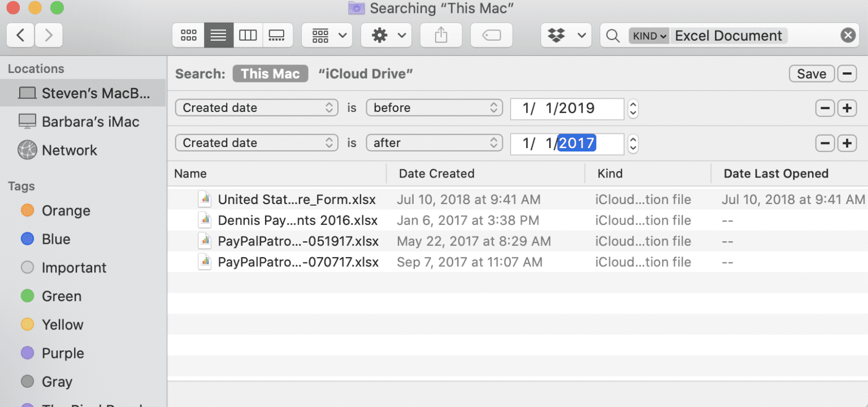This screenshot has height=407, width=868.
Task: Clear the search field with the X icon
Action: pyautogui.click(x=847, y=34)
